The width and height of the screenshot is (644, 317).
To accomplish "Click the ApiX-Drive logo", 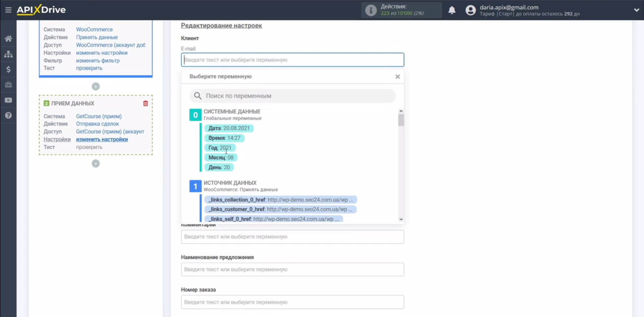I will pos(41,10).
